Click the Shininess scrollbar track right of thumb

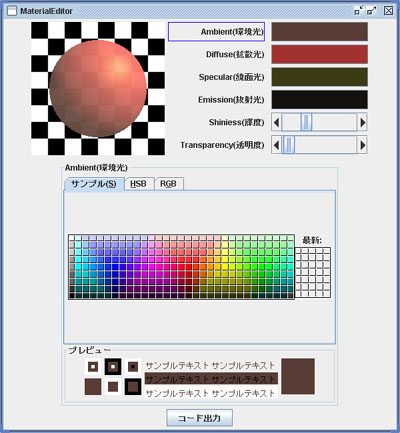(334, 122)
